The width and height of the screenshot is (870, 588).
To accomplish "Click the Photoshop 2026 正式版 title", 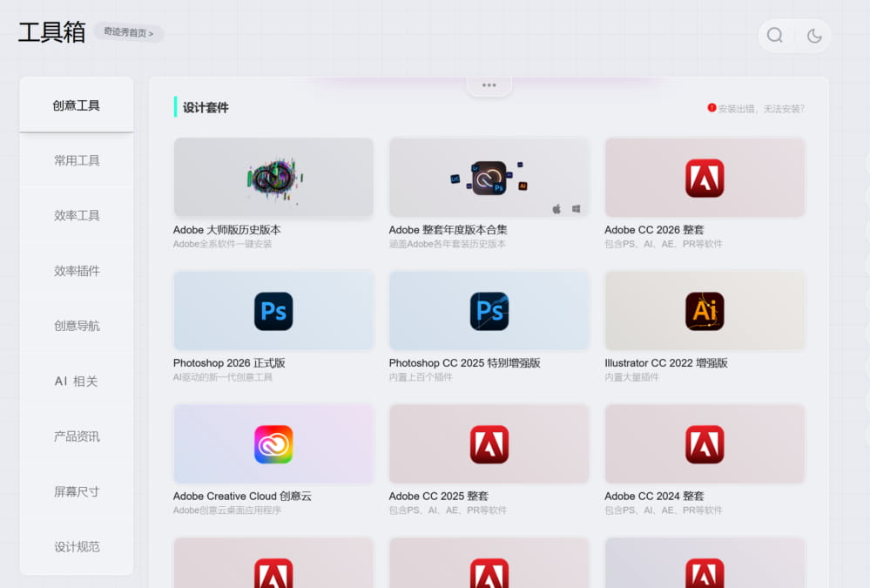I will point(229,362).
